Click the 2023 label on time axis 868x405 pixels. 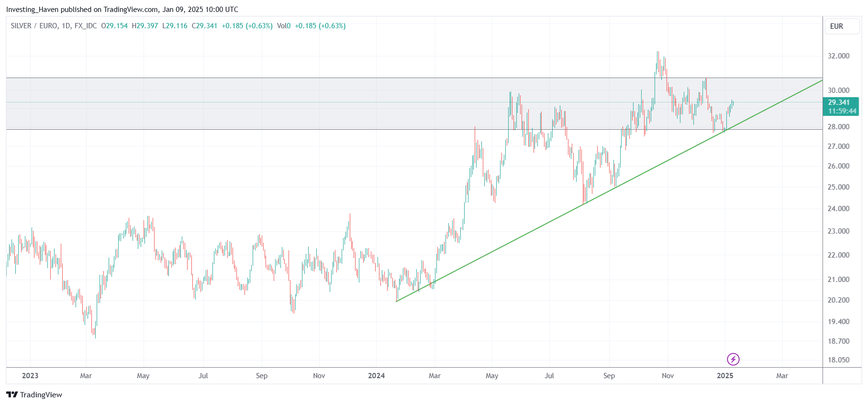pos(30,376)
